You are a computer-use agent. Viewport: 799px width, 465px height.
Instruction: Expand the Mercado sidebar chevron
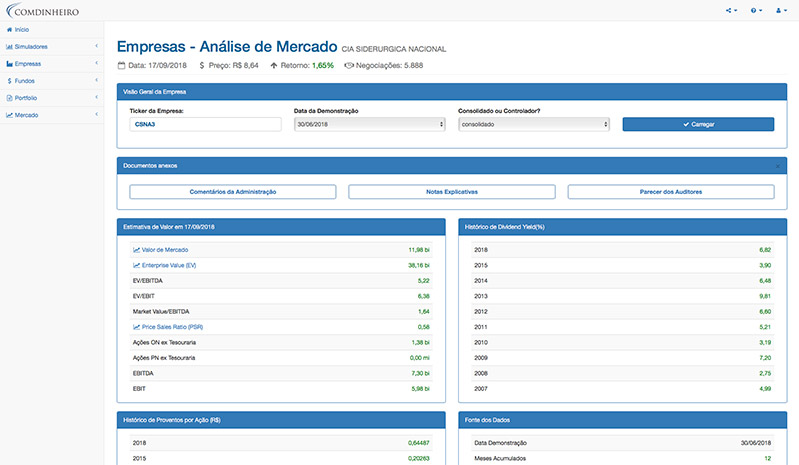click(x=96, y=114)
